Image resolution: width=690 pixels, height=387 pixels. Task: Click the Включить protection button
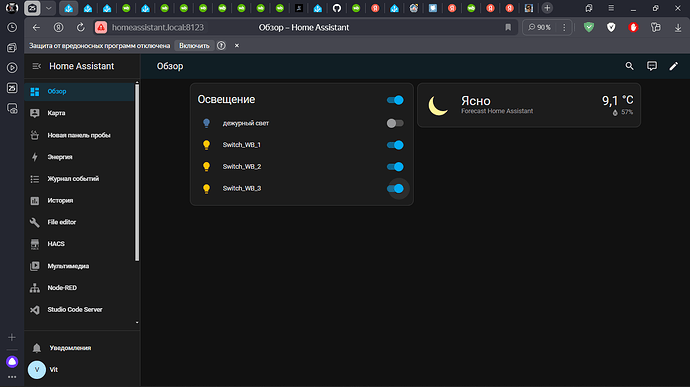[194, 46]
